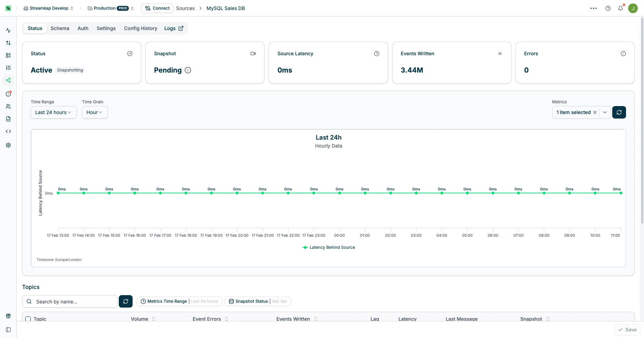Open the code brackets sidebar icon
This screenshot has width=644, height=338.
(8, 131)
